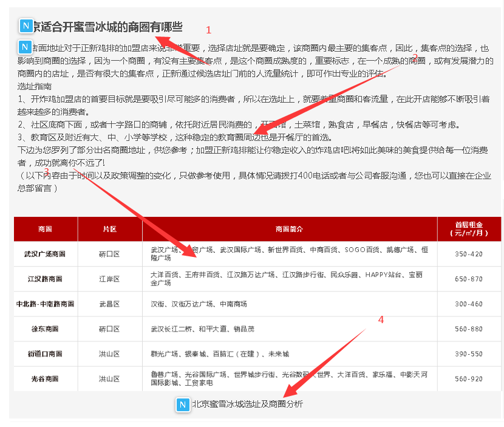The image size is (504, 427).
Task: Click 硚口区 in the 徐东商圈 row
Action: [x=109, y=329]
